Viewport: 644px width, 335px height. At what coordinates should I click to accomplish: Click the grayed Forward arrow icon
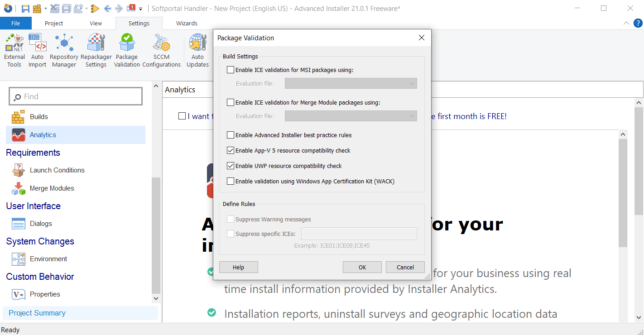point(119,9)
